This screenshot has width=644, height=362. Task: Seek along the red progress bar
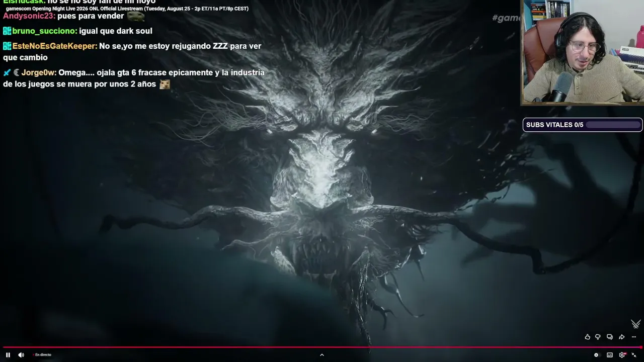click(322, 347)
